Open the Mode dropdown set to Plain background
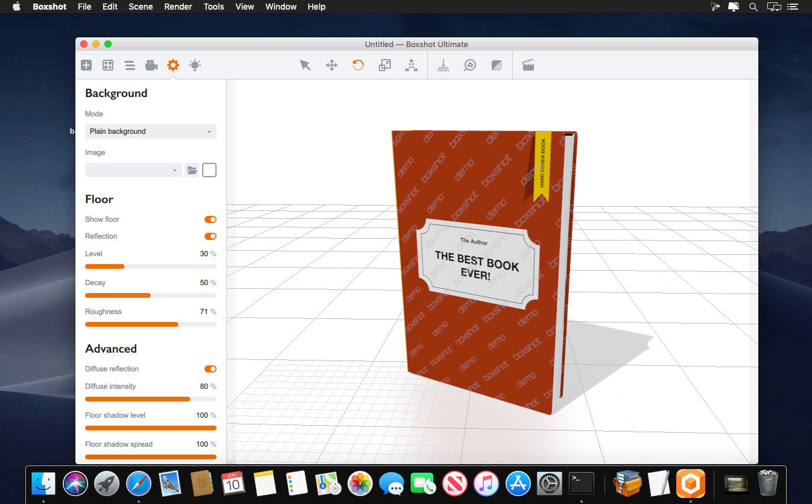Image resolution: width=812 pixels, height=504 pixels. [151, 131]
